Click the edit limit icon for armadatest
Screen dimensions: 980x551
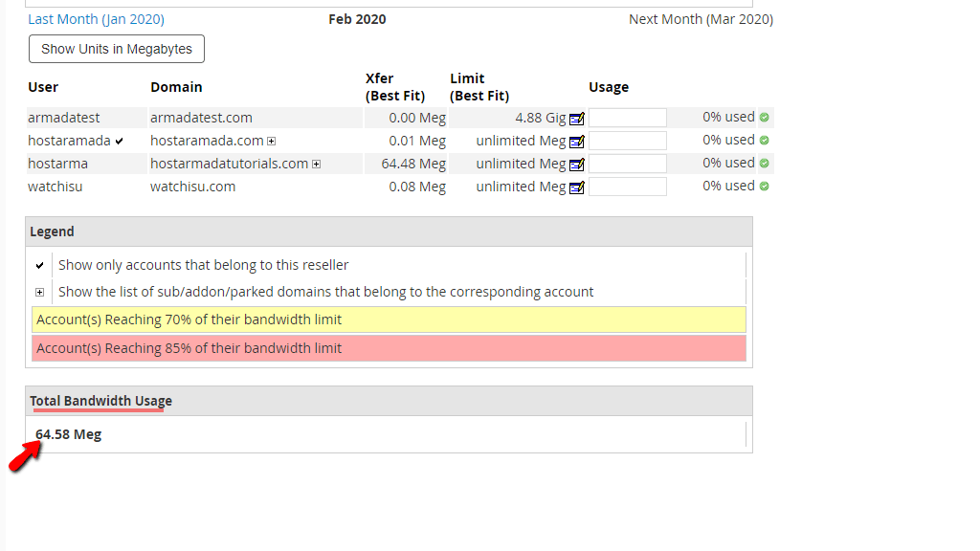[x=577, y=119]
